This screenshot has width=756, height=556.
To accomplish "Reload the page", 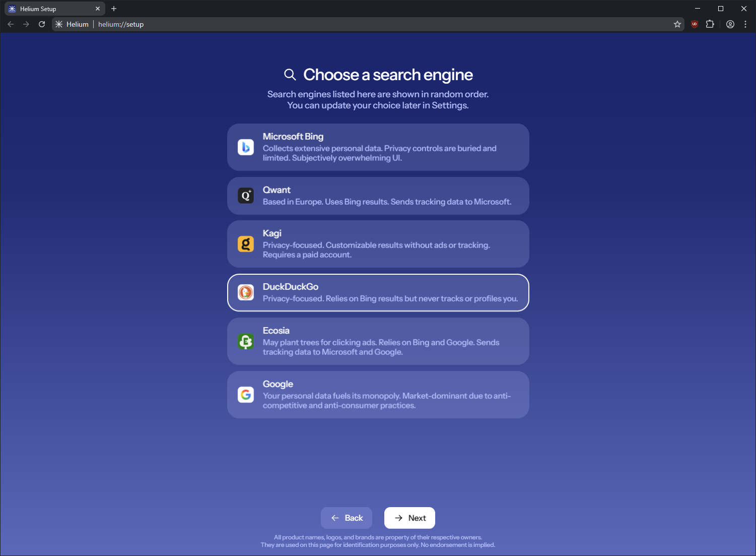I will click(x=42, y=24).
